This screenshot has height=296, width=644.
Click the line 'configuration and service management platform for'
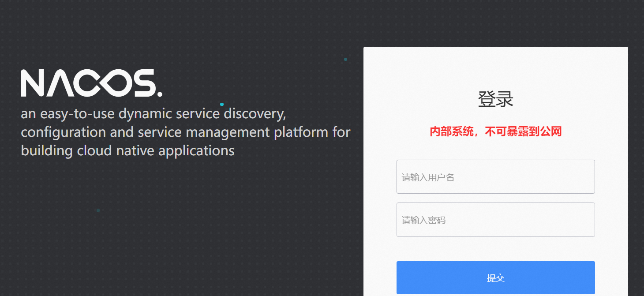186,132
